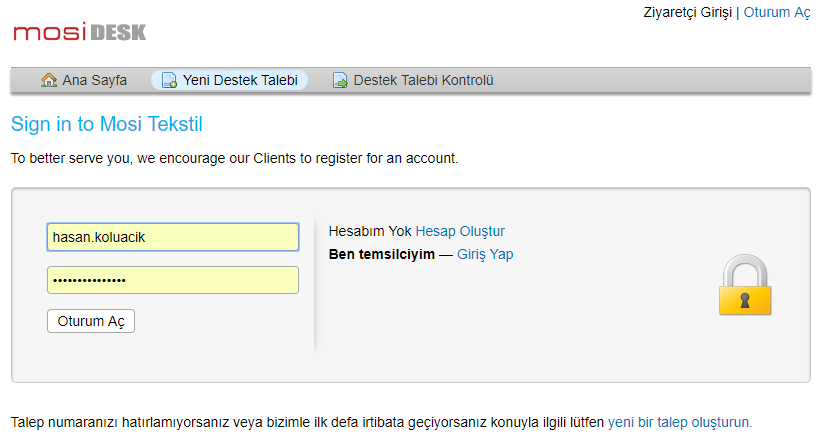Click the Ben temsilciyim label
Viewport: 821px width, 436px height.
tap(382, 254)
